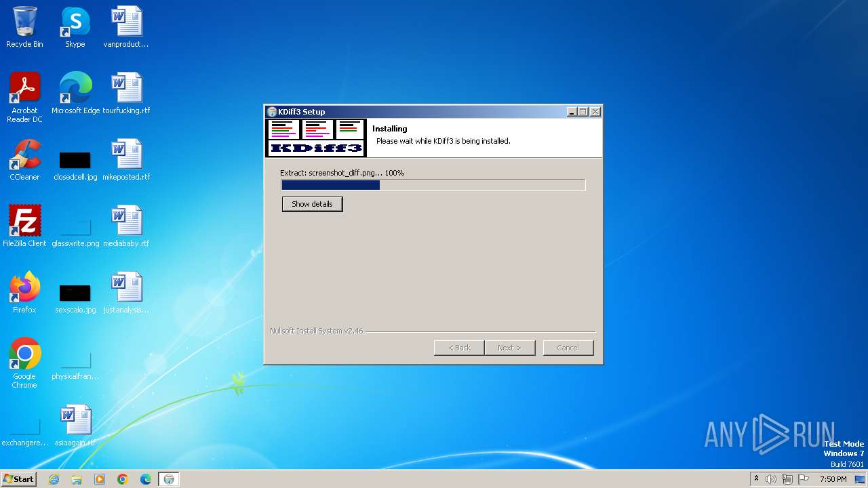This screenshot has width=868, height=488.
Task: Click the installation progress bar
Action: pyautogui.click(x=433, y=185)
